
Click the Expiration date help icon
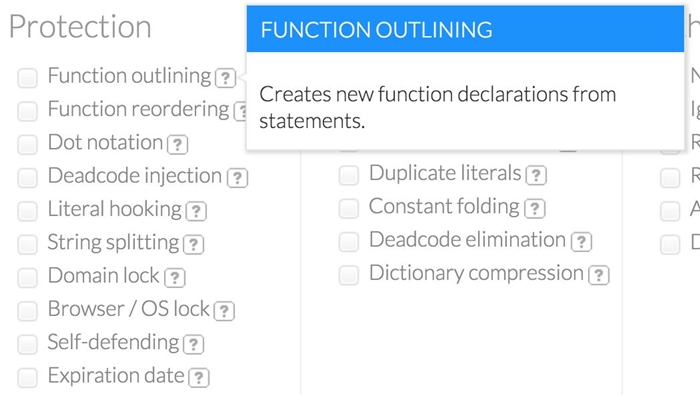tap(199, 377)
